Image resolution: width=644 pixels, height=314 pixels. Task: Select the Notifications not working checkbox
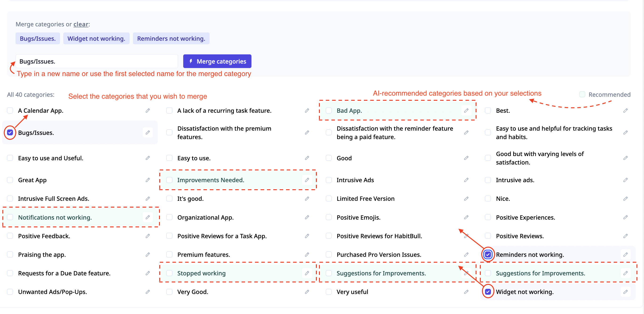click(x=10, y=217)
